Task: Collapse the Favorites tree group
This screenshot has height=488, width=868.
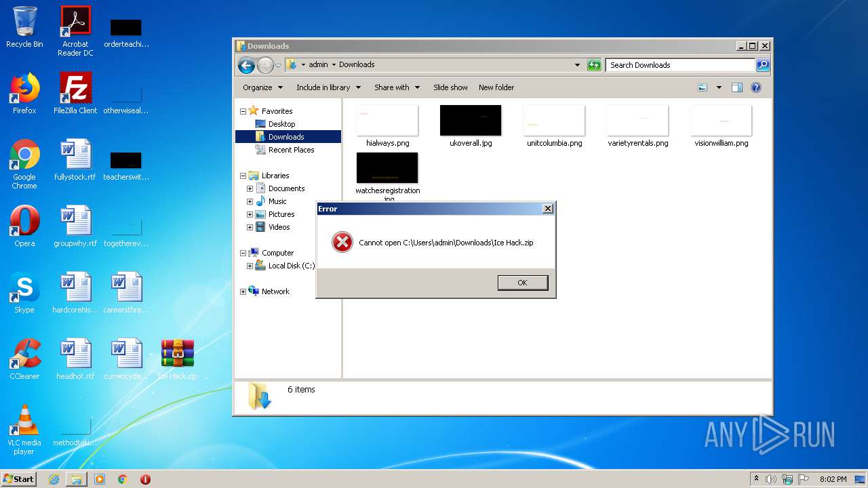Action: (243, 111)
